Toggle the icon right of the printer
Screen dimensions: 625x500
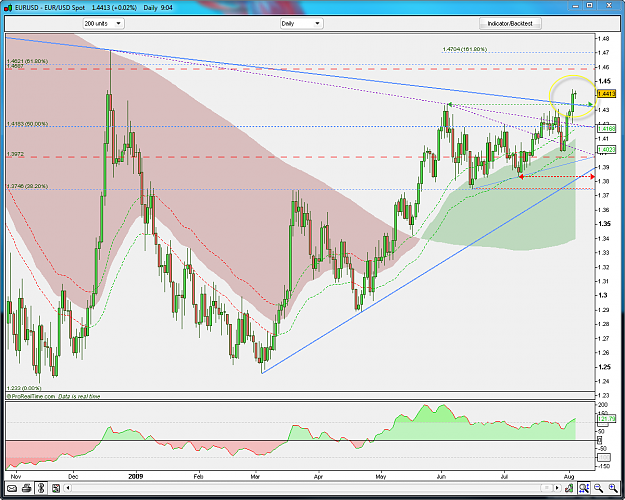click(x=41, y=488)
